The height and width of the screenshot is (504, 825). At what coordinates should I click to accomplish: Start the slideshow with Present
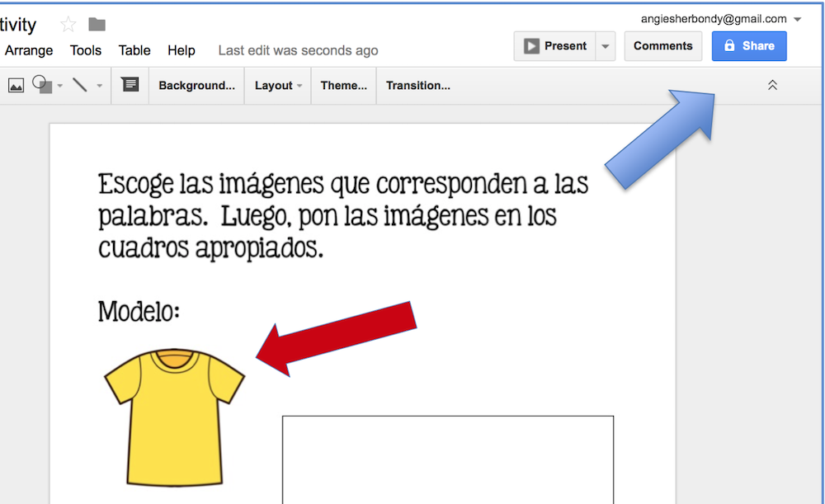click(555, 46)
